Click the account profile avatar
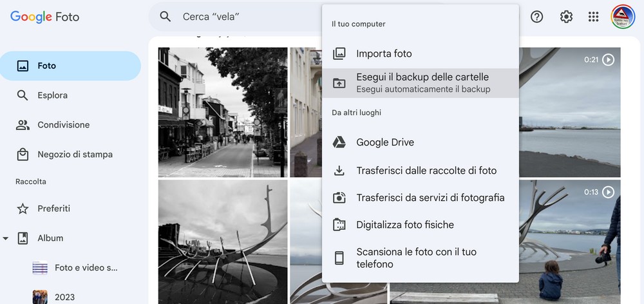Screen dimensions: 644x304 623,17
